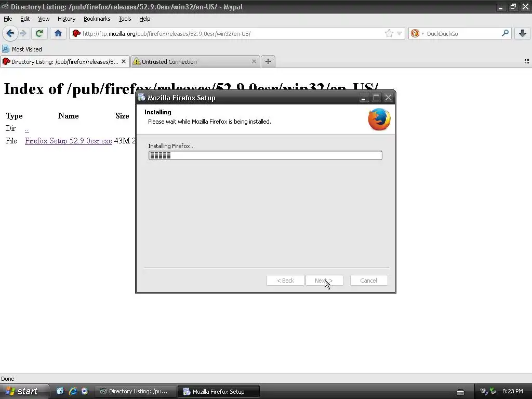Click the Installing Firefox progress bar
The height and width of the screenshot is (399, 532).
[265, 155]
